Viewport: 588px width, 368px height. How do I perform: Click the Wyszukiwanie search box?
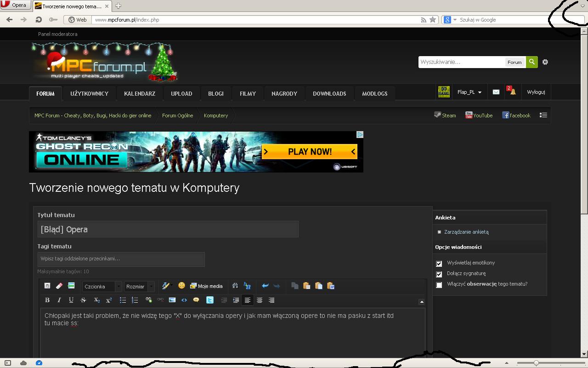click(461, 62)
